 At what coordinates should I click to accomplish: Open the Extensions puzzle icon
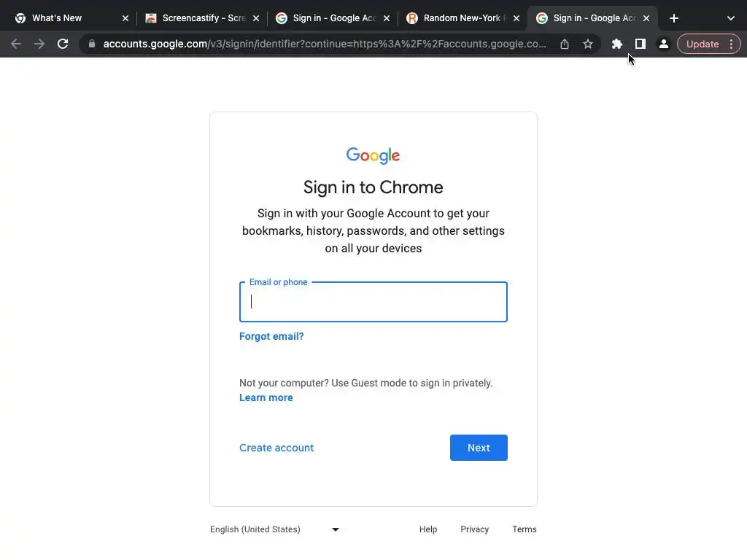pos(617,44)
